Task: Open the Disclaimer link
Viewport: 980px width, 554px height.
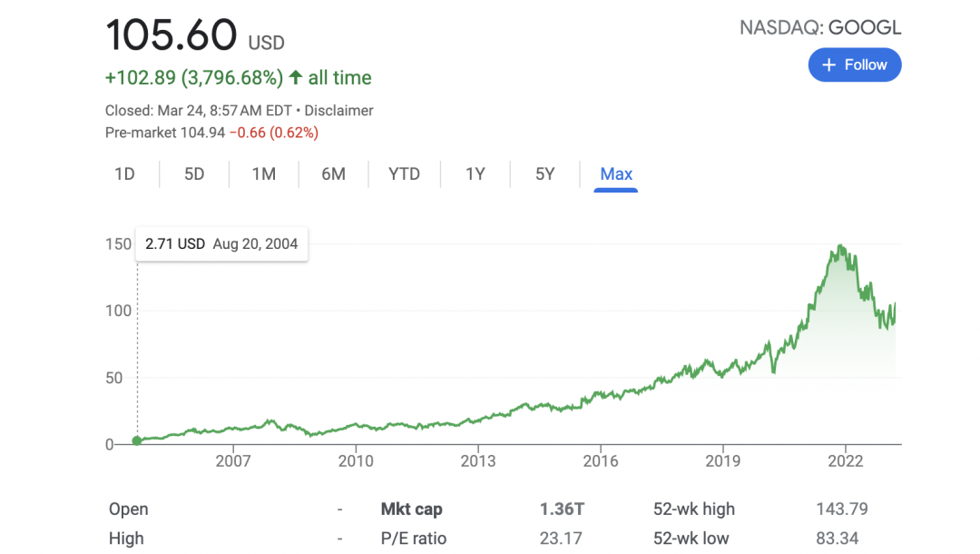Action: pos(338,111)
